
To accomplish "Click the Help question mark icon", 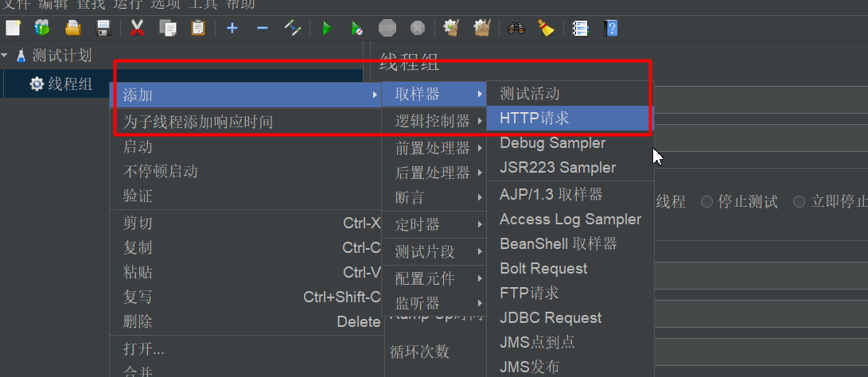I will (x=611, y=29).
